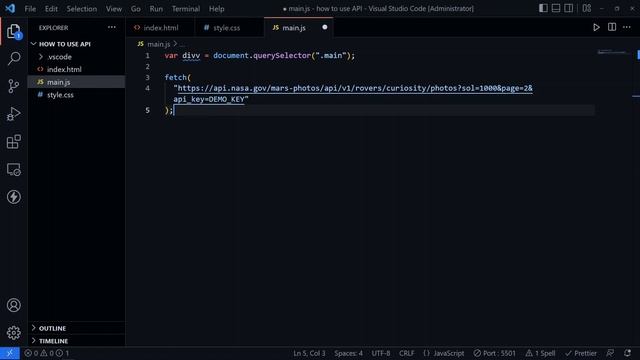The height and width of the screenshot is (360, 640).
Task: Open editor More Actions ellipsis
Action: [x=627, y=27]
